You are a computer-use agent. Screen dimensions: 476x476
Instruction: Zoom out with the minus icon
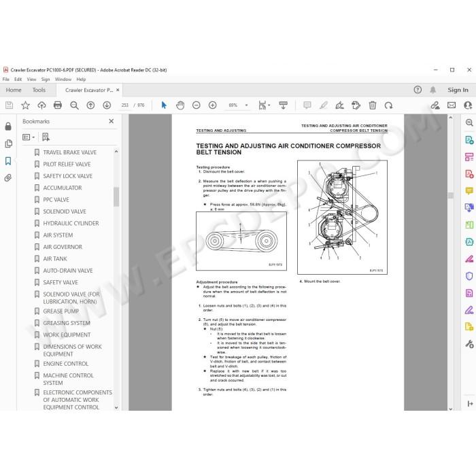coord(197,105)
